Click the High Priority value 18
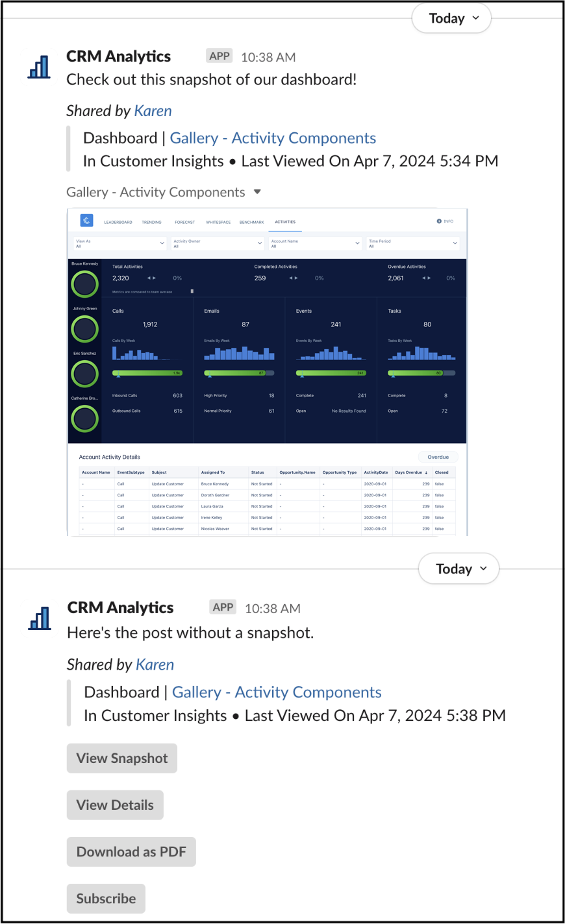This screenshot has height=924, width=565. point(271,395)
